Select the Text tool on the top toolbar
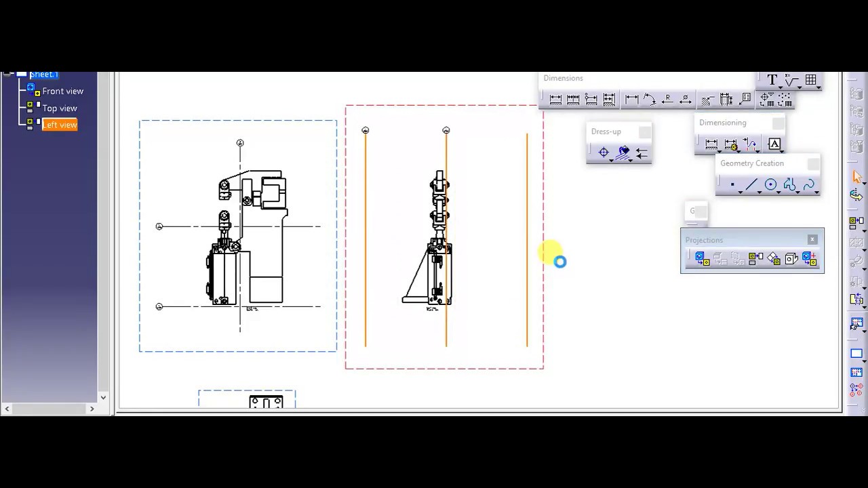Screen dimensions: 868x488 772,80
